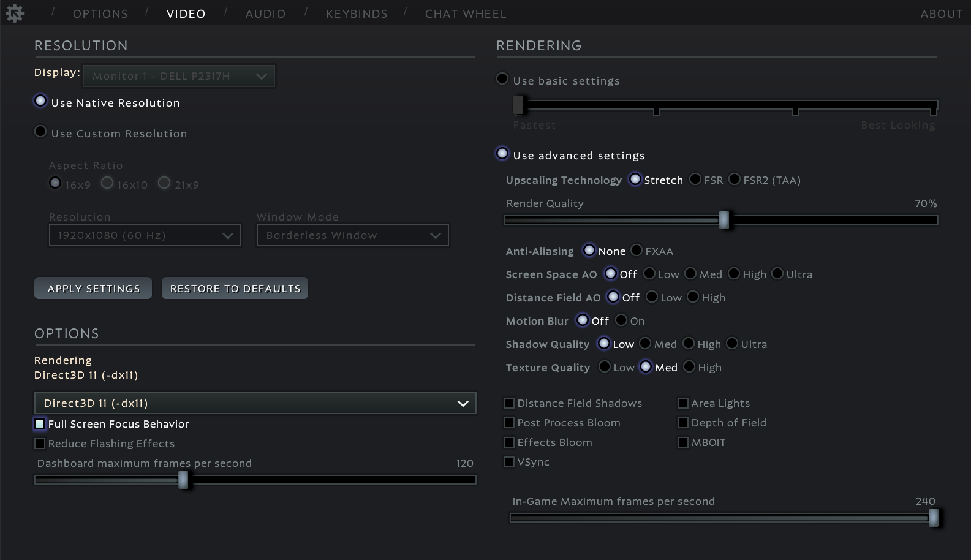Open the Audio settings tab
971x560 pixels.
point(265,13)
